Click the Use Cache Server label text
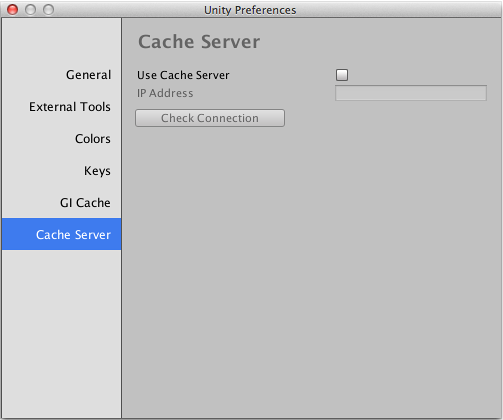This screenshot has width=503, height=420. coord(183,75)
